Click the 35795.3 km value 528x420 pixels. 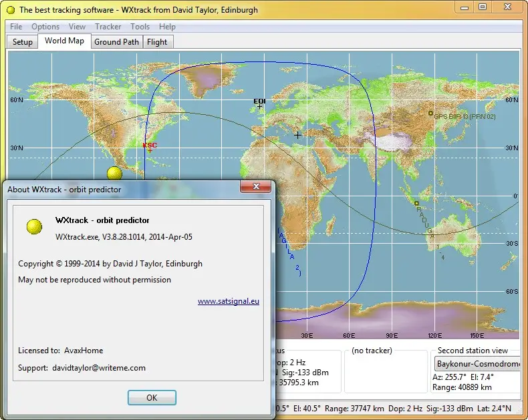click(x=298, y=383)
